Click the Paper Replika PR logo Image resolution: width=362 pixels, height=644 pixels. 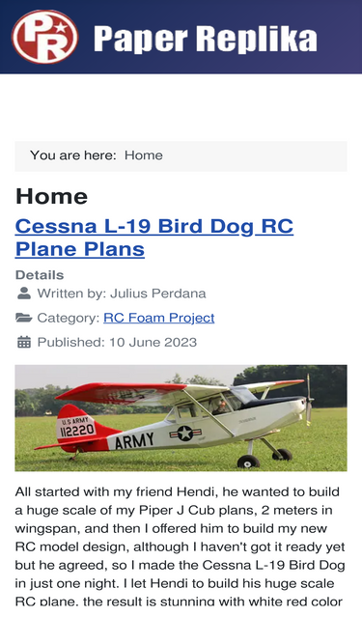[x=44, y=37]
